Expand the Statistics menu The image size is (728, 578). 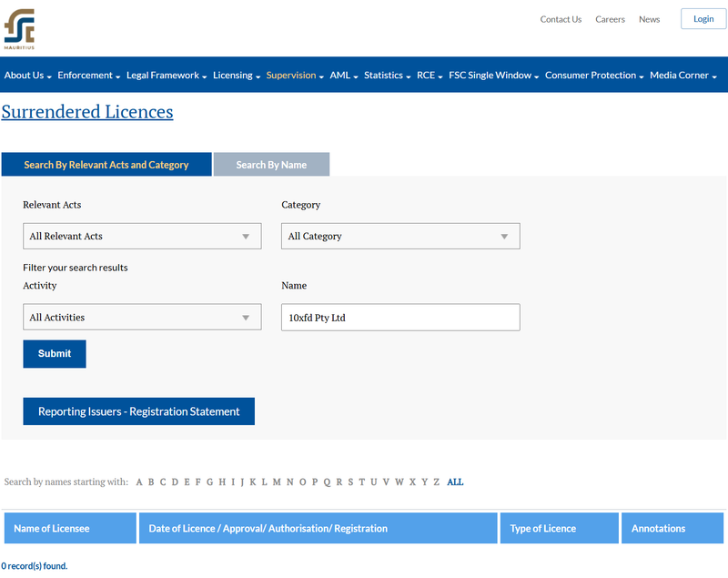[x=388, y=76]
